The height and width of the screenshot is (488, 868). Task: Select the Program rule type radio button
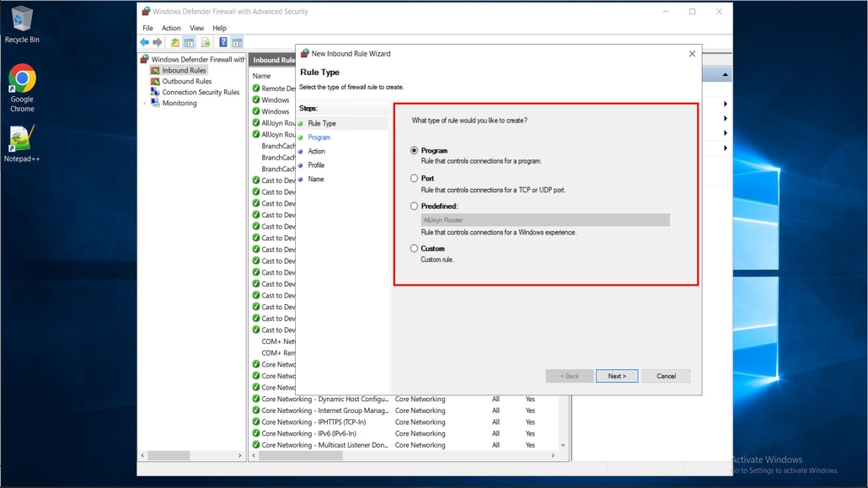click(414, 150)
